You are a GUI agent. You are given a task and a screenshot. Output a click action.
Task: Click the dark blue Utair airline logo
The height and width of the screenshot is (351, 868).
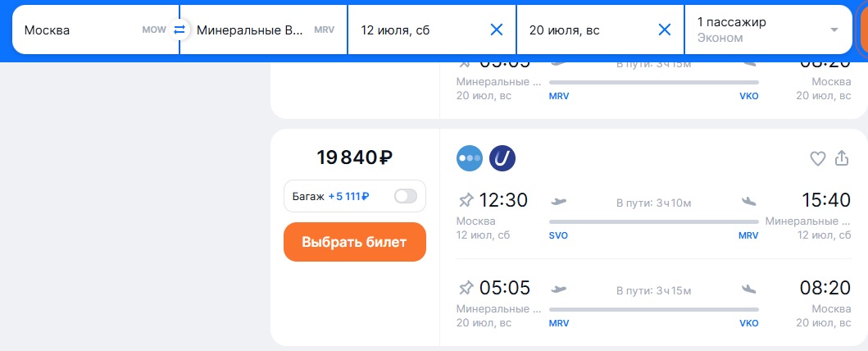[502, 158]
